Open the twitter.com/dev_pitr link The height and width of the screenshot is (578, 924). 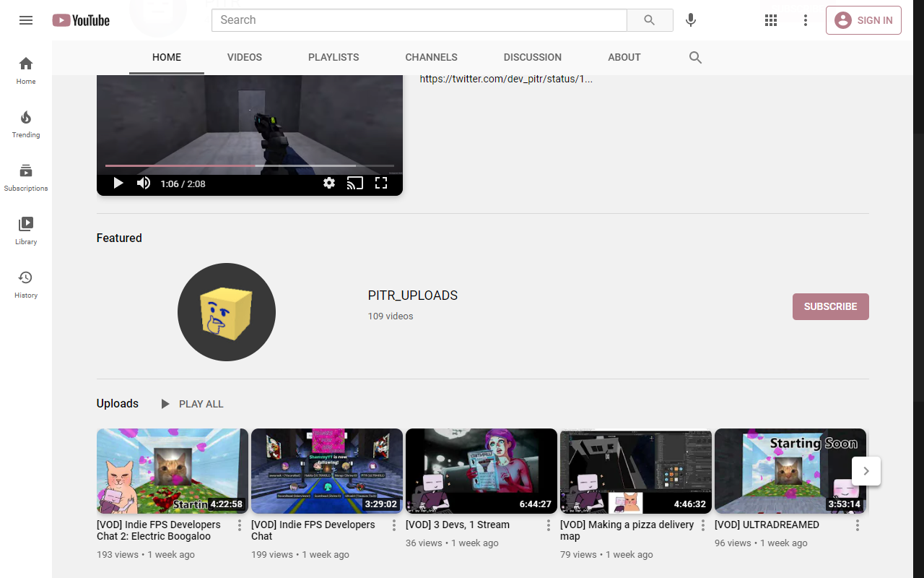[x=506, y=79]
